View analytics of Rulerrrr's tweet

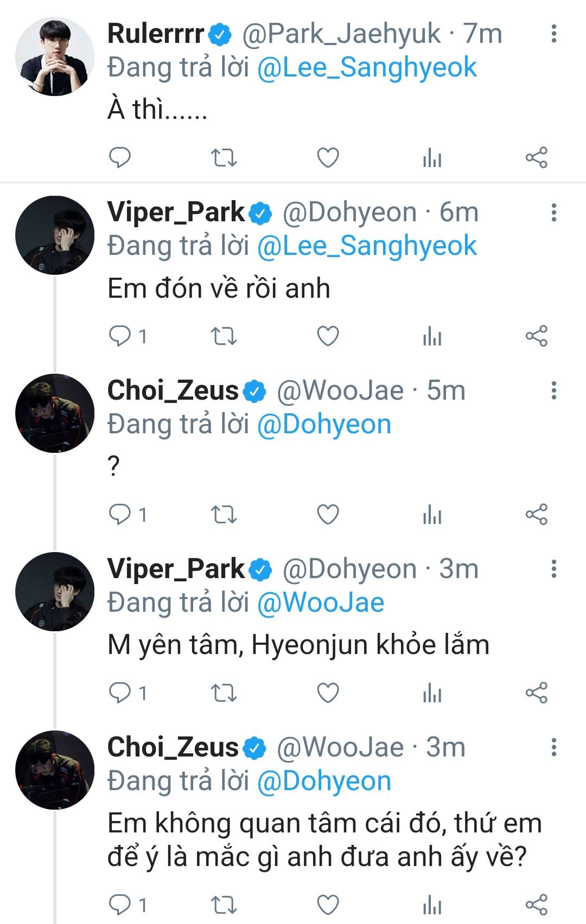(432, 158)
